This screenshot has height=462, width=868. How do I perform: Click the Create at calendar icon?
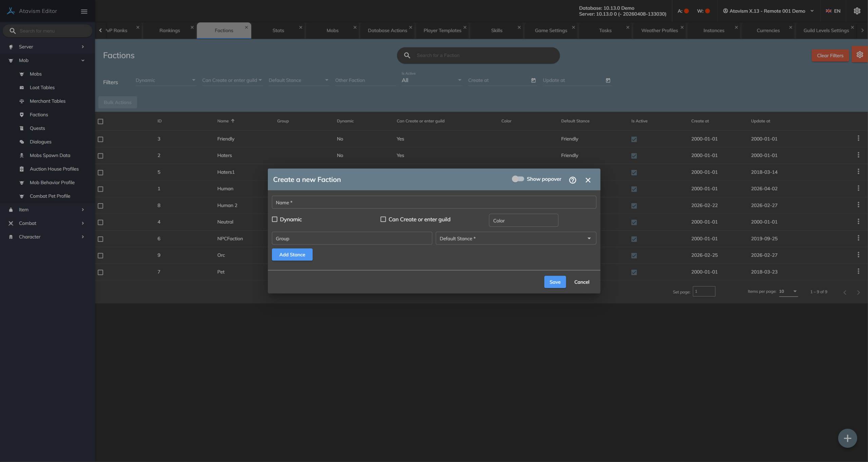pyautogui.click(x=533, y=80)
